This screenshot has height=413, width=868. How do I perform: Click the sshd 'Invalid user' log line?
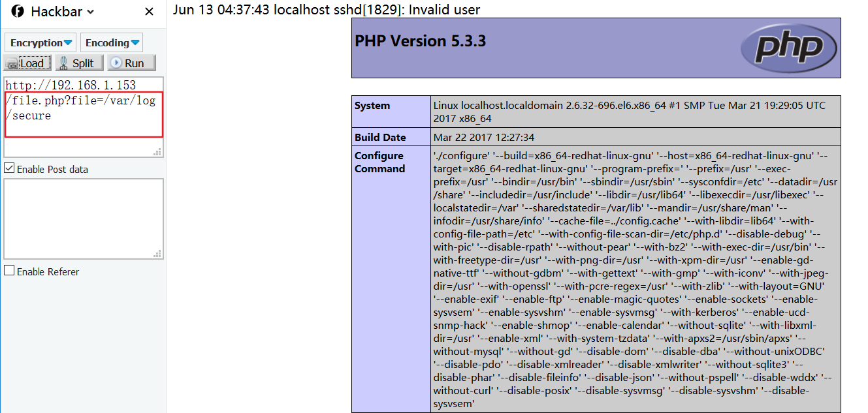(x=327, y=10)
